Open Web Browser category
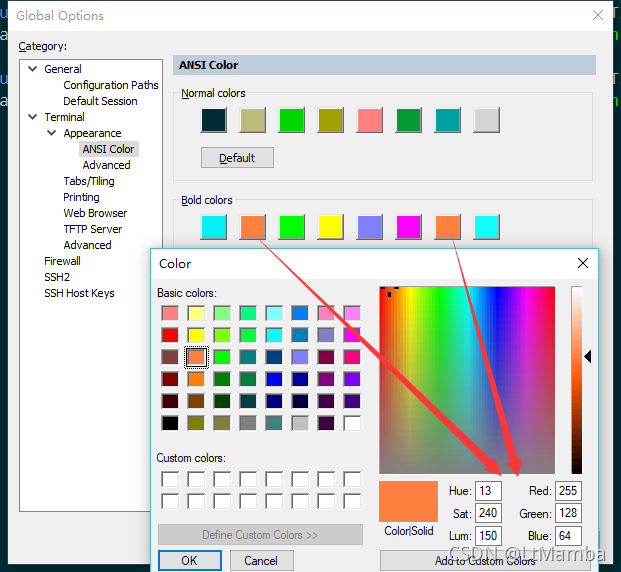621x572 pixels. click(x=95, y=213)
